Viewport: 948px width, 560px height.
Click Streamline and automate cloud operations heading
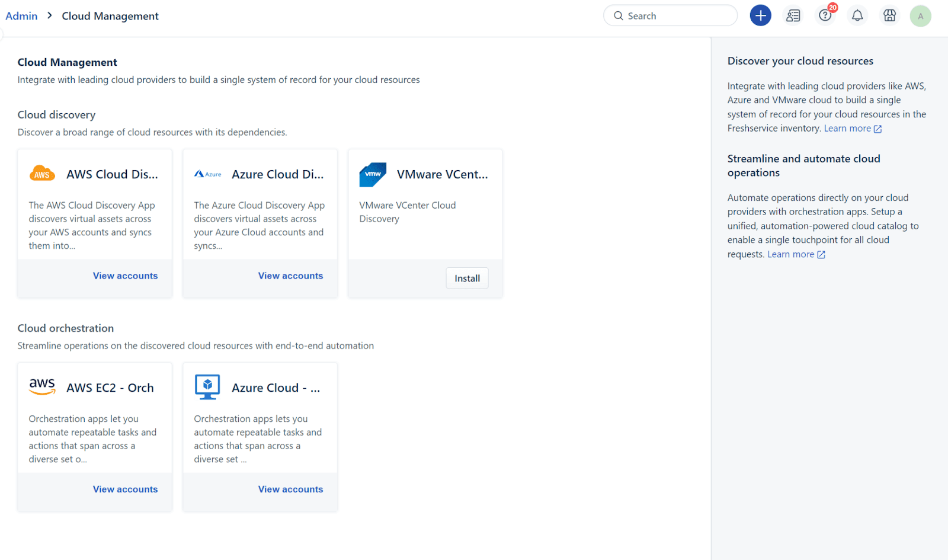[804, 165]
